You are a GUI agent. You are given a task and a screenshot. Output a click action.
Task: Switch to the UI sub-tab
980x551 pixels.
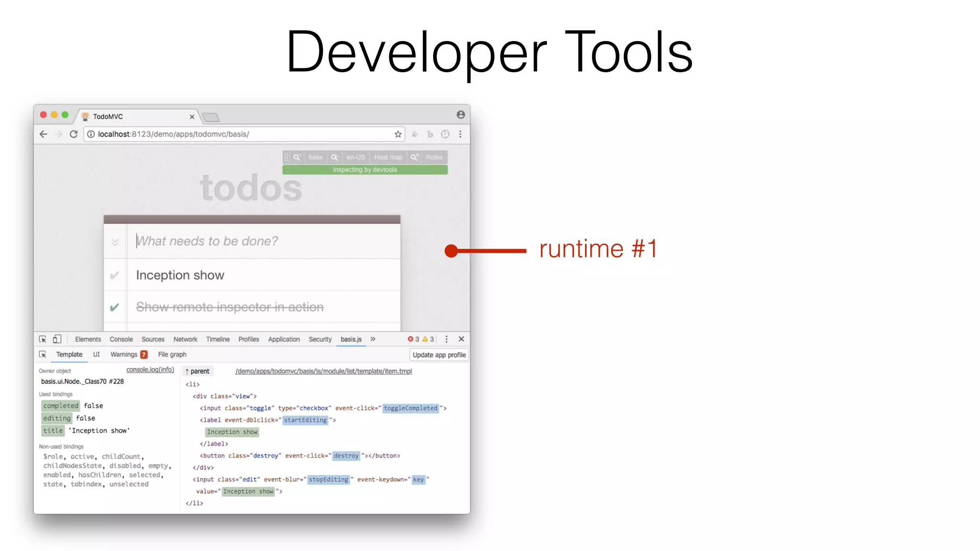tap(96, 354)
